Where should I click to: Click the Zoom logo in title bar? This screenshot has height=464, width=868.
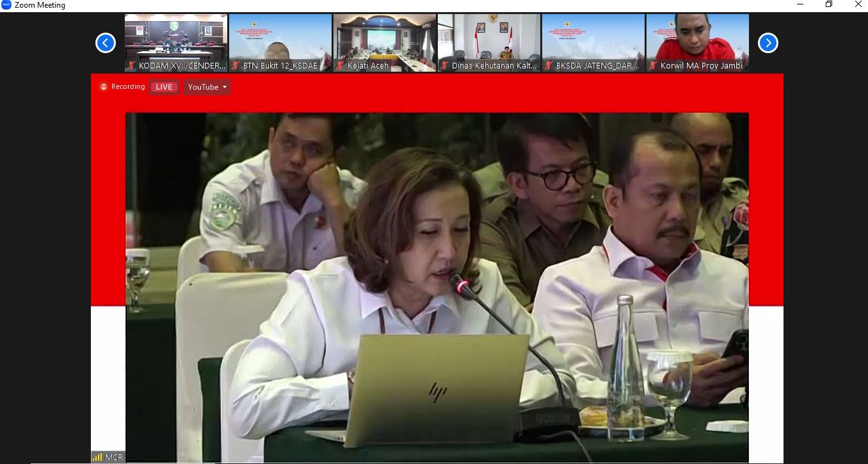click(x=6, y=5)
